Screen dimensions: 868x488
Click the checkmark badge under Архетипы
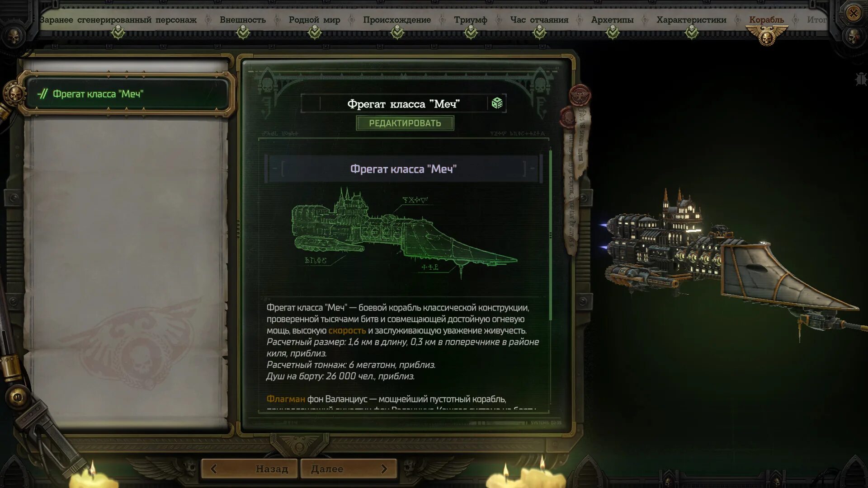[x=613, y=33]
